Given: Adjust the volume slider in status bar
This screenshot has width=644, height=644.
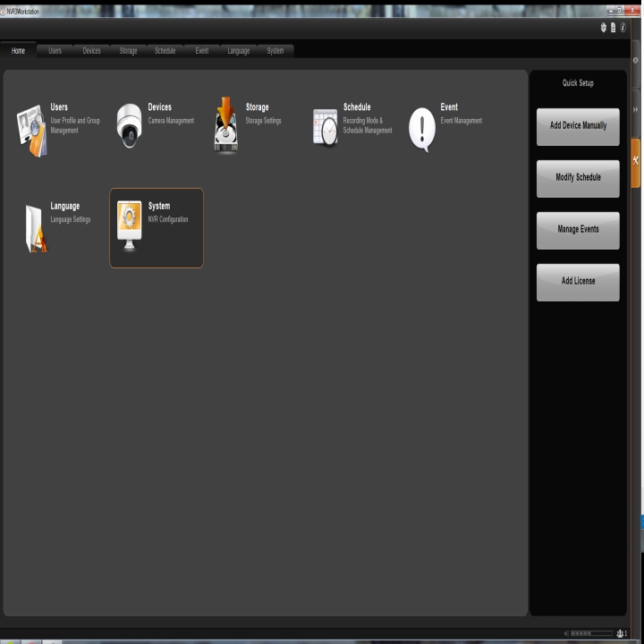Looking at the screenshot, I should 590,633.
